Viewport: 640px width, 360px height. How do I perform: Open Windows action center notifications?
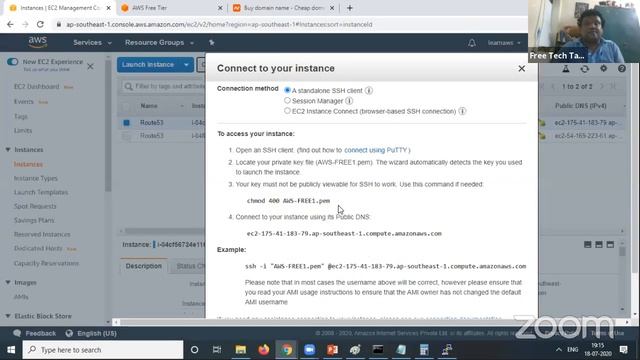(623, 349)
